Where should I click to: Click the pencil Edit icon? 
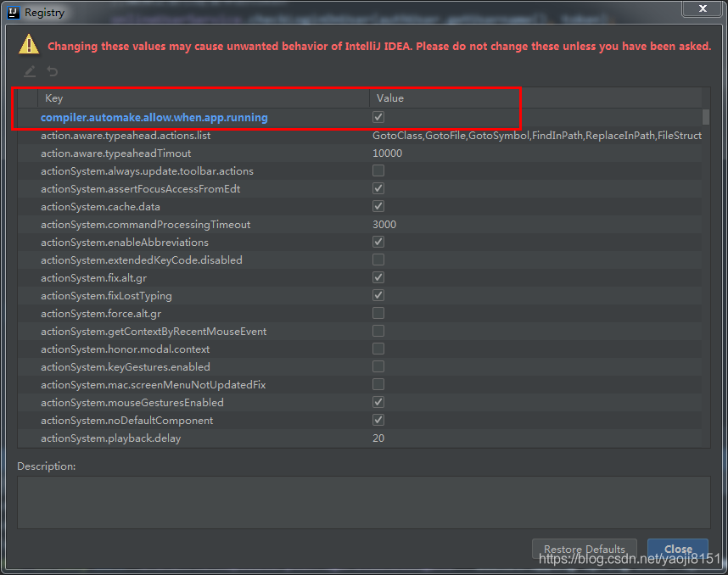tap(30, 71)
